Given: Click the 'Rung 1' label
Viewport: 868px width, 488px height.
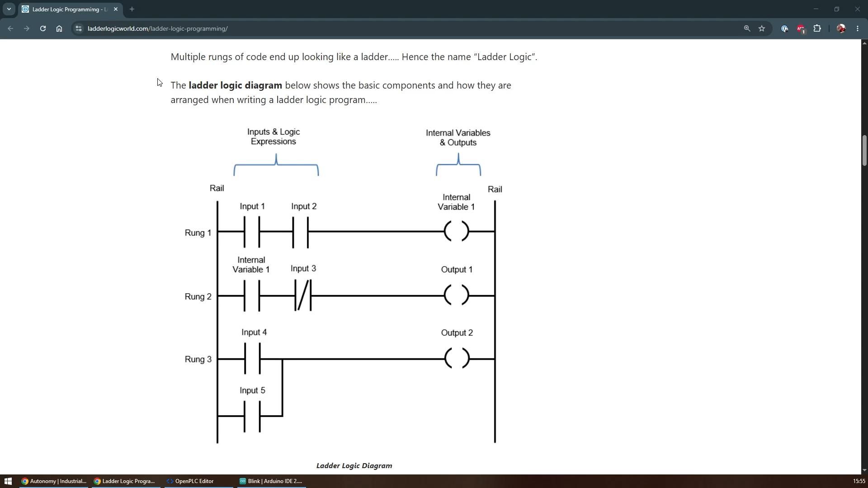Looking at the screenshot, I should click(198, 233).
